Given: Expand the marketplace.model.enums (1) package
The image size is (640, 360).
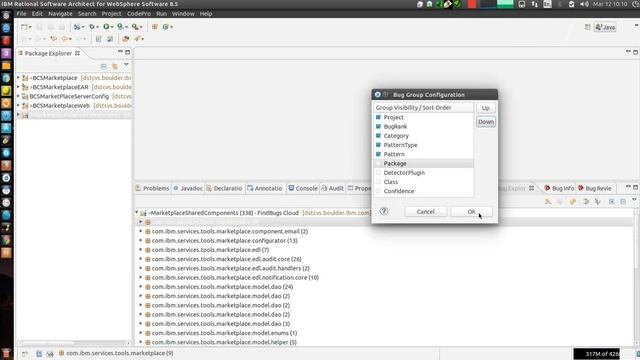Looking at the screenshot, I should click(141, 333).
